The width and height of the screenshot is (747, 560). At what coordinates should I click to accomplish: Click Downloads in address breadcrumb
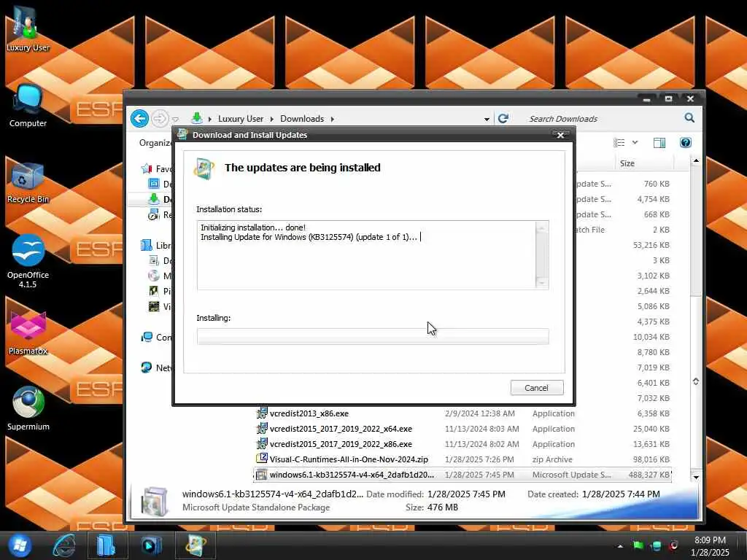click(x=302, y=119)
